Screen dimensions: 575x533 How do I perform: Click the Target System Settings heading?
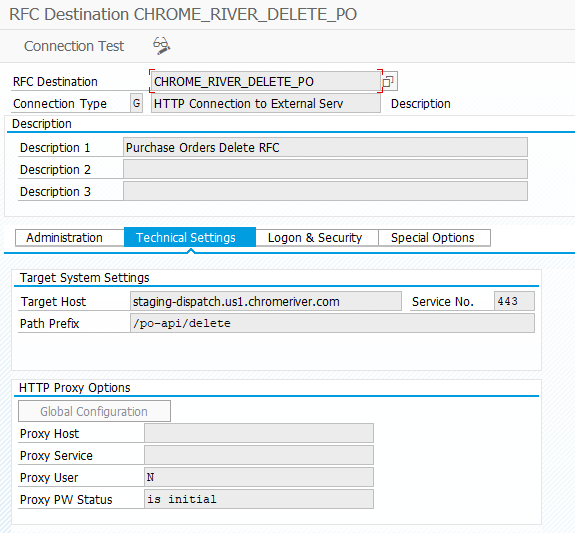click(x=84, y=278)
